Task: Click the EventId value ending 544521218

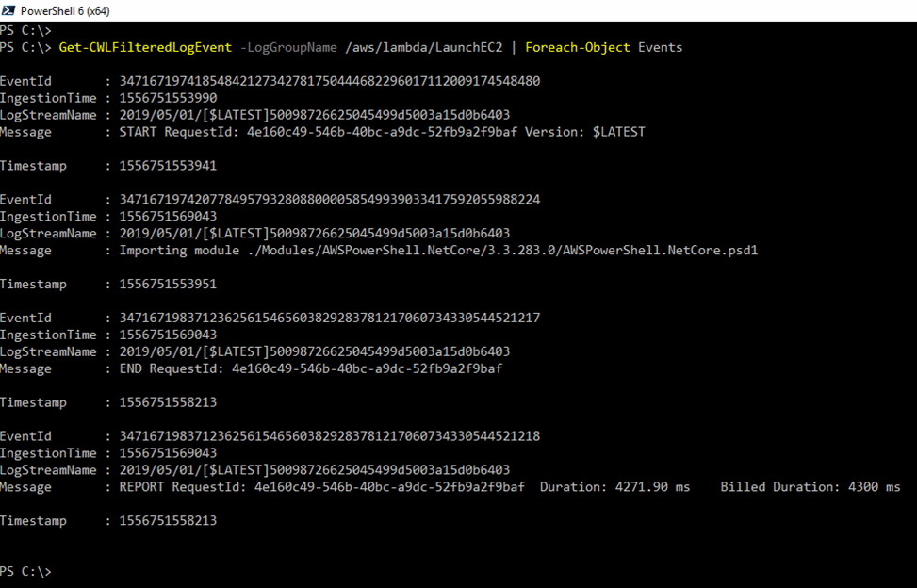Action: (x=329, y=437)
